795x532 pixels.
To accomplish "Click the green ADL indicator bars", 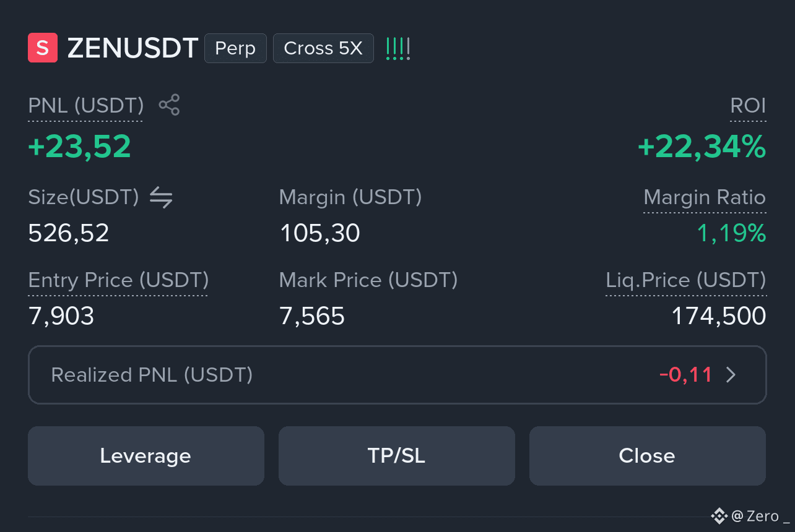I will coord(398,48).
